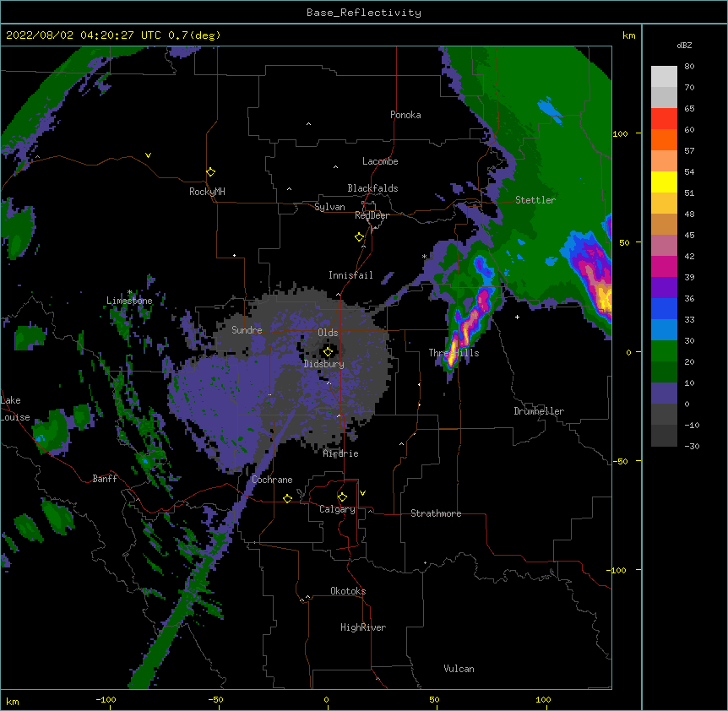
Task: Click the Blackfalds city label
Action: pyautogui.click(x=372, y=188)
